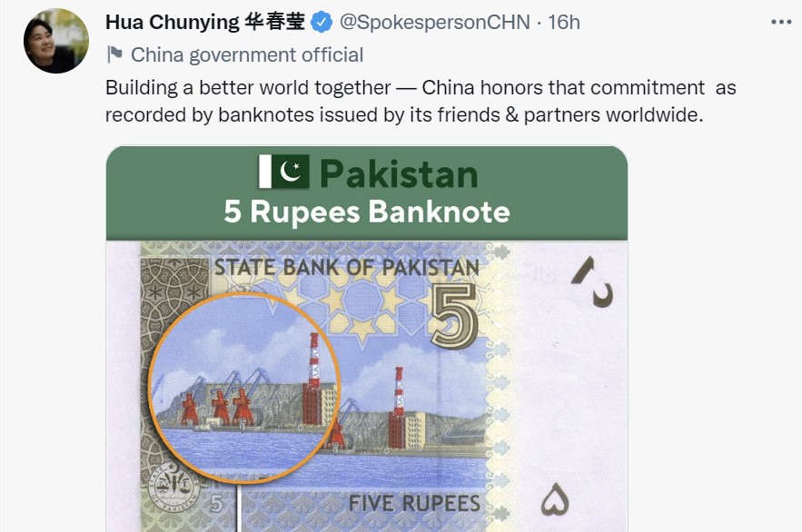Click the "STATE BANK OF PAKISTAN" text
This screenshot has height=532, width=802.
(x=345, y=268)
